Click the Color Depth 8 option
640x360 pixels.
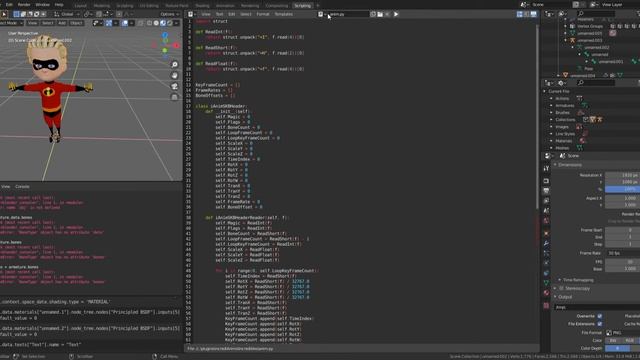pyautogui.click(x=617, y=348)
